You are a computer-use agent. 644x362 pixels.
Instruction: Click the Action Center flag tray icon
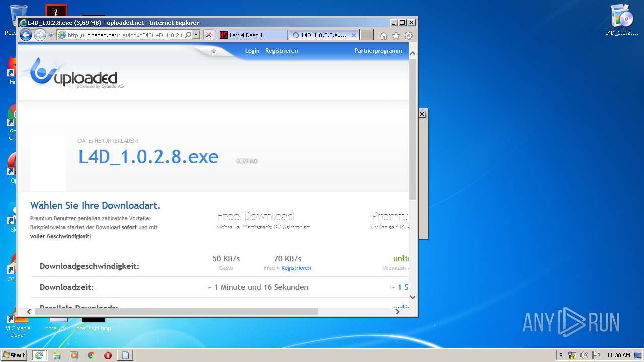pos(596,355)
